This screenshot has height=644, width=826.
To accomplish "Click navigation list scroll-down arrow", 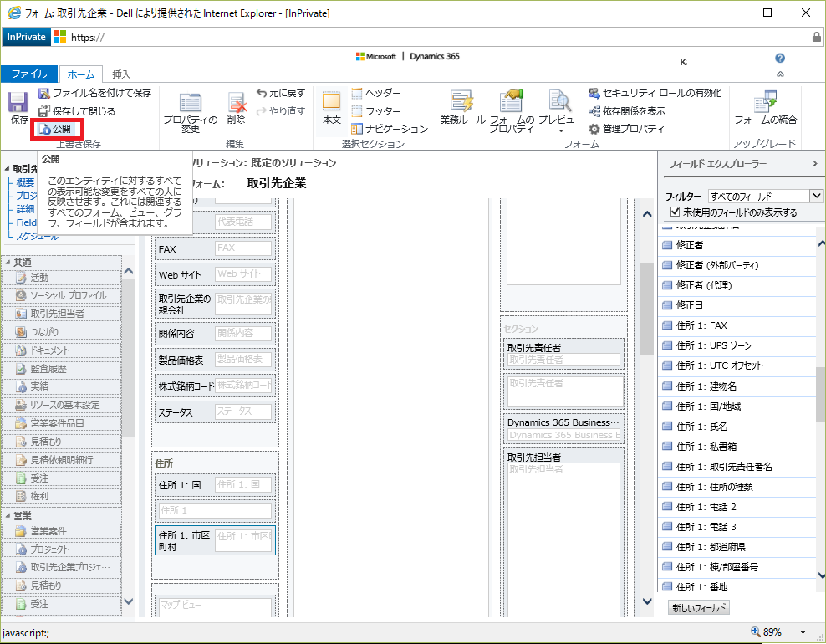I will pos(128,601).
